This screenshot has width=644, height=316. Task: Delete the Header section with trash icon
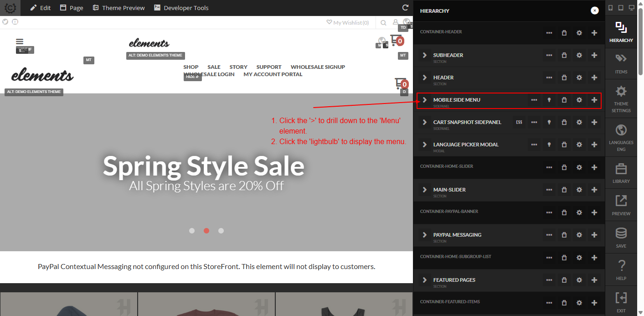coord(564,78)
